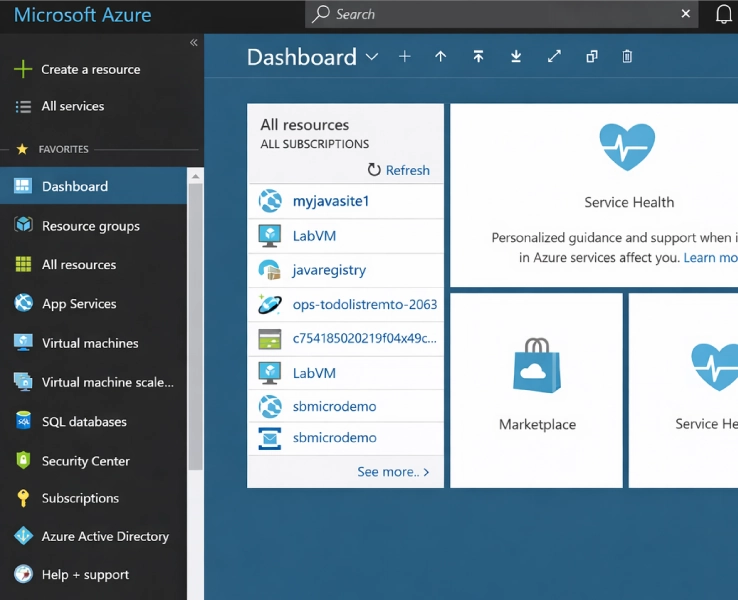Click the Favorites star icon

tap(22, 150)
